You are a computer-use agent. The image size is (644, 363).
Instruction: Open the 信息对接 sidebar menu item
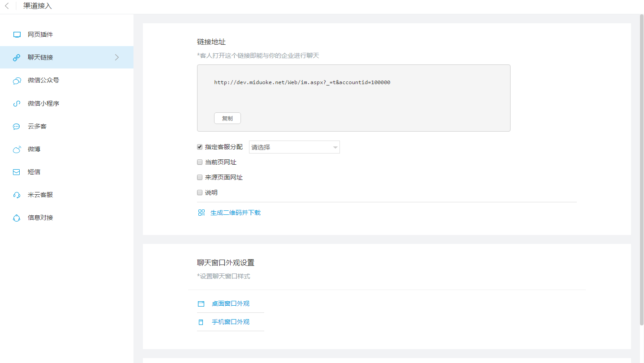[x=40, y=218]
